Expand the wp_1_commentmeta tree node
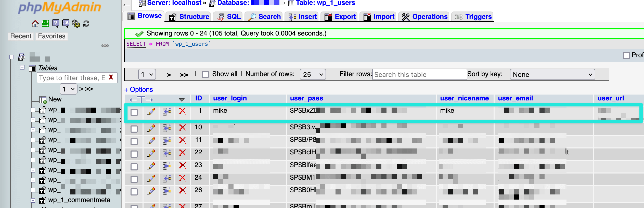 click(33, 200)
